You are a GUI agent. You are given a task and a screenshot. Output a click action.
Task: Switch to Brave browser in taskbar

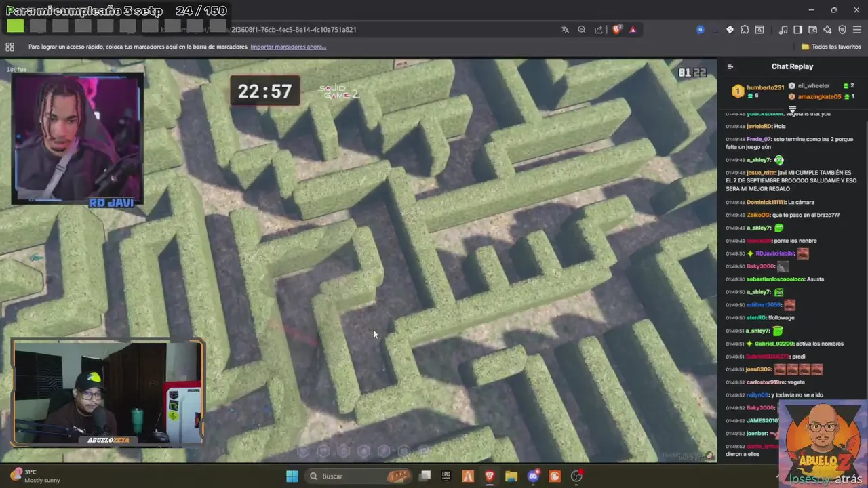coord(490,476)
